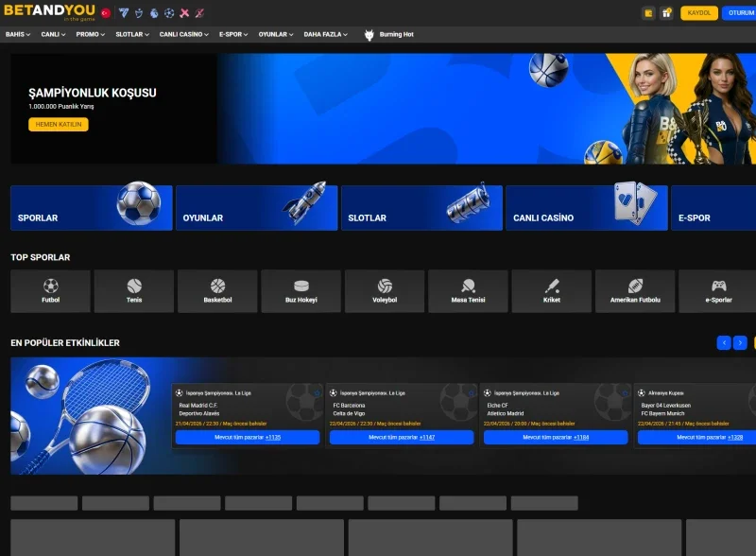Select the Basketbol sport tile
The height and width of the screenshot is (556, 756).
tap(217, 291)
